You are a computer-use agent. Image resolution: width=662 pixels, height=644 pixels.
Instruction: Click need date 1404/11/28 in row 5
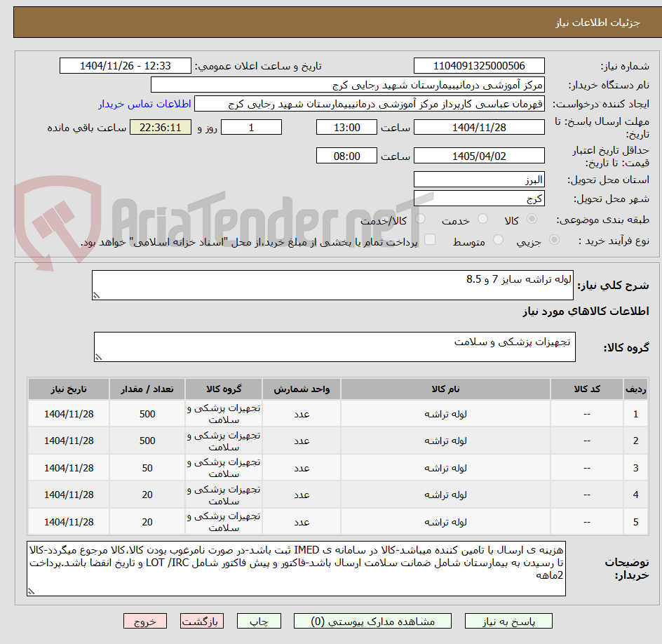pos(69,523)
